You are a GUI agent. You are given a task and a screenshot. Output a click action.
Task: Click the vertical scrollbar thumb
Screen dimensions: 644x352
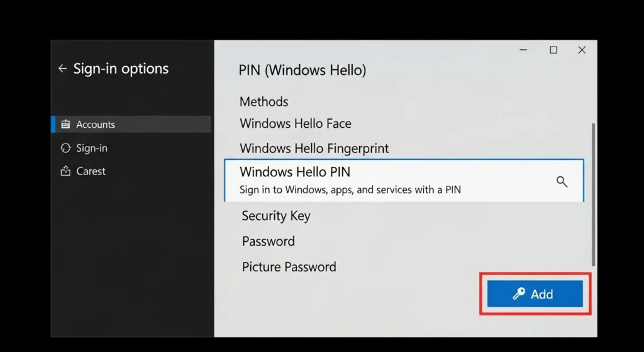click(593, 194)
